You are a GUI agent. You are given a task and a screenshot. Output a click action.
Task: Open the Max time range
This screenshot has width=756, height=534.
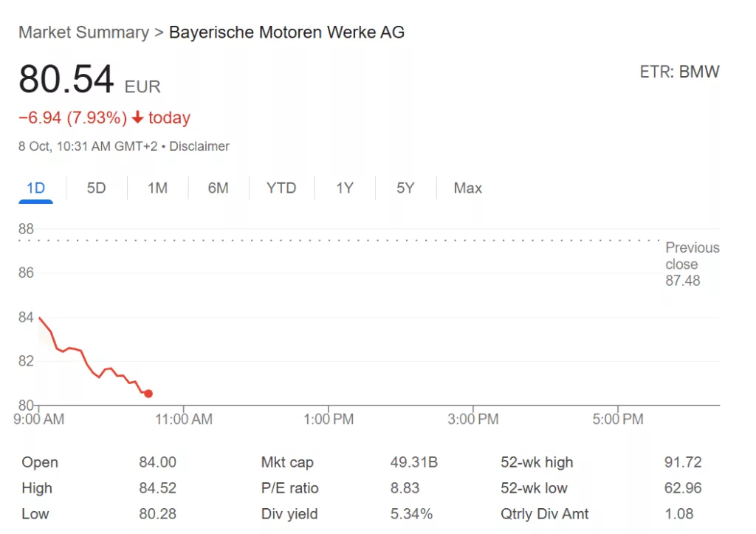click(x=468, y=188)
